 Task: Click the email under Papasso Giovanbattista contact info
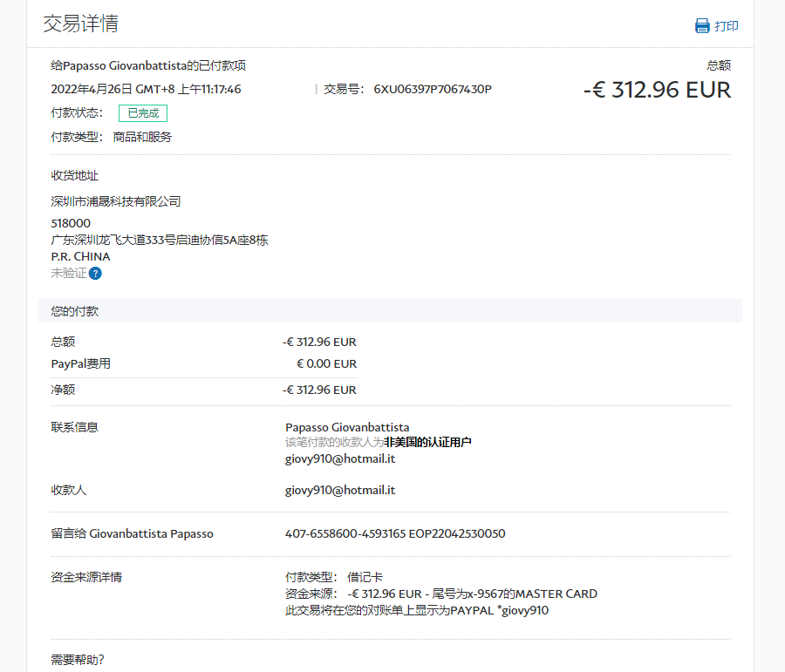coord(340,458)
